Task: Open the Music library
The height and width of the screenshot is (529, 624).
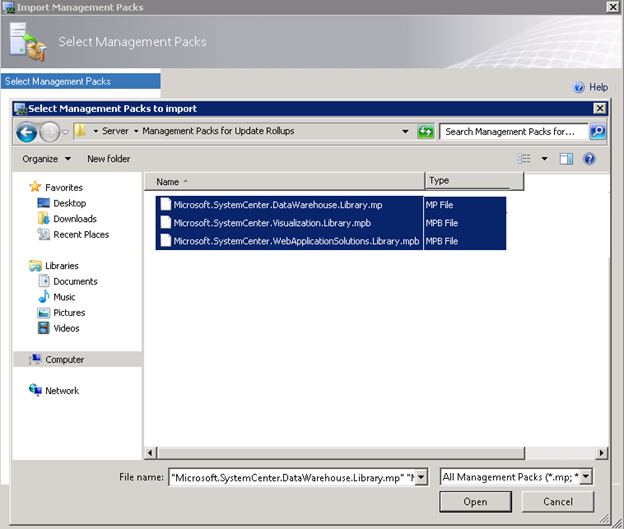Action: pos(64,297)
